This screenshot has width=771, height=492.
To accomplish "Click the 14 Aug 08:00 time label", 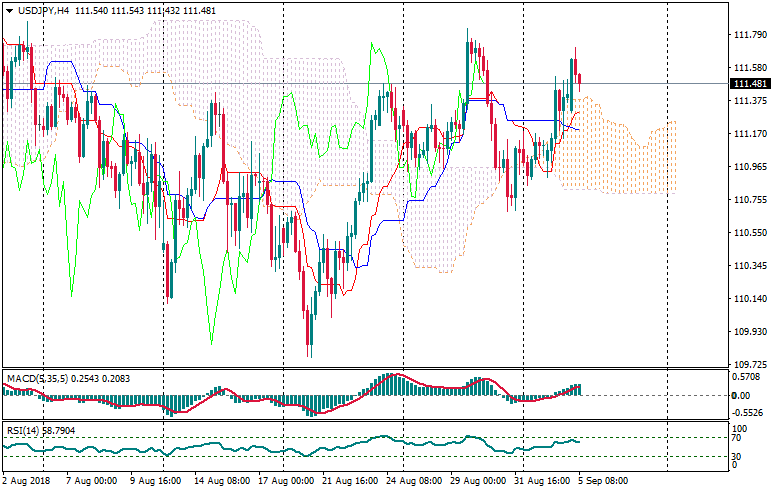I will pos(221,480).
